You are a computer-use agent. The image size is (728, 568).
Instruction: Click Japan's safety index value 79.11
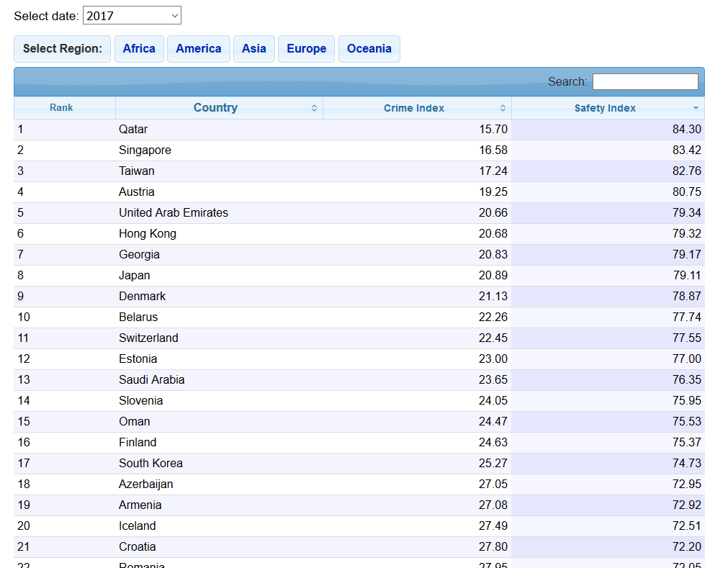687,276
